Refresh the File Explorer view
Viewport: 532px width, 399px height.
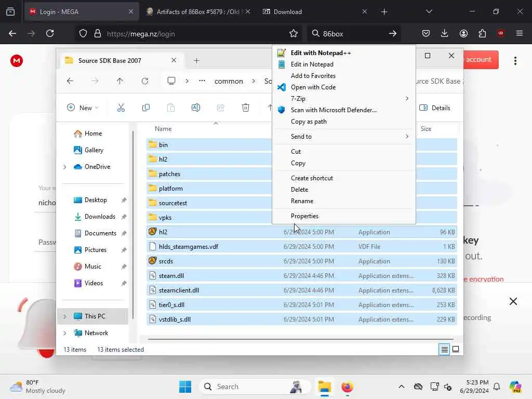click(145, 81)
